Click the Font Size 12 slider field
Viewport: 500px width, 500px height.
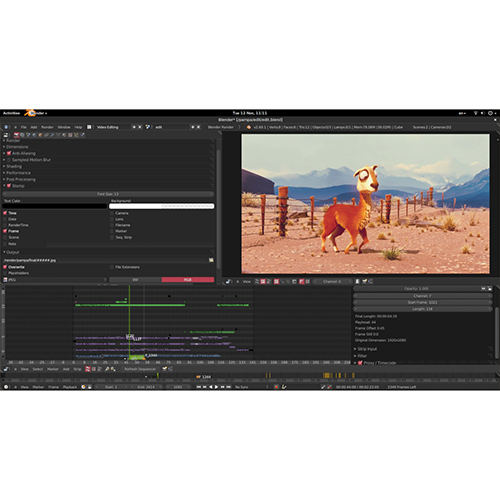(x=108, y=194)
